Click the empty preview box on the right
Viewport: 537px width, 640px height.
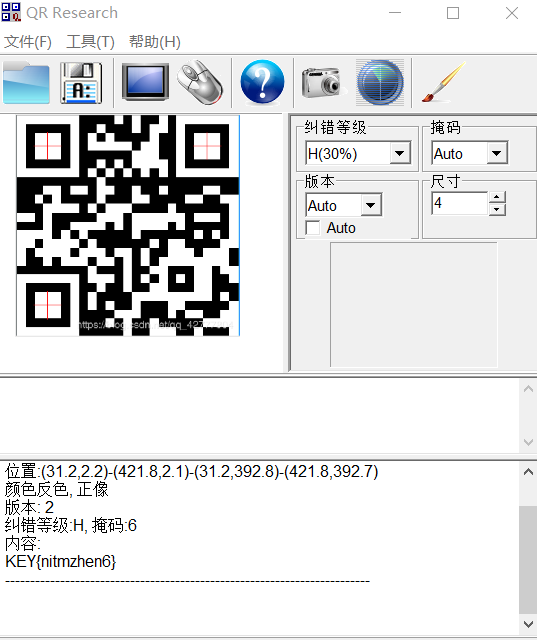click(414, 305)
